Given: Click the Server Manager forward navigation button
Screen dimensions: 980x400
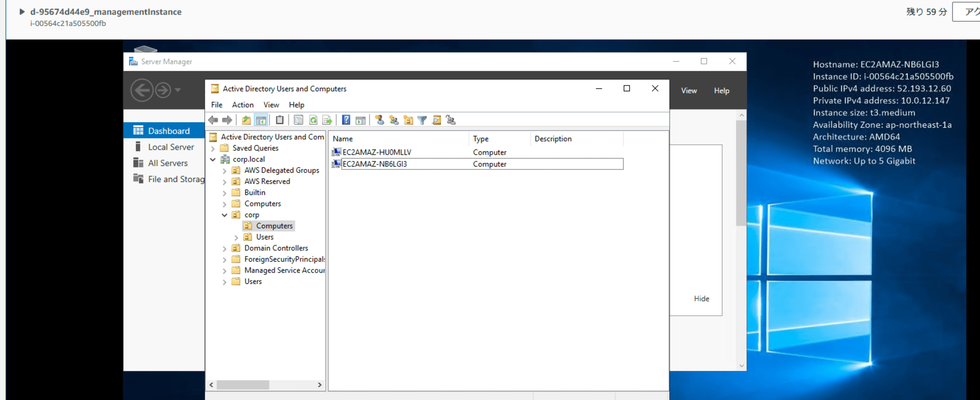Looking at the screenshot, I should [x=163, y=90].
